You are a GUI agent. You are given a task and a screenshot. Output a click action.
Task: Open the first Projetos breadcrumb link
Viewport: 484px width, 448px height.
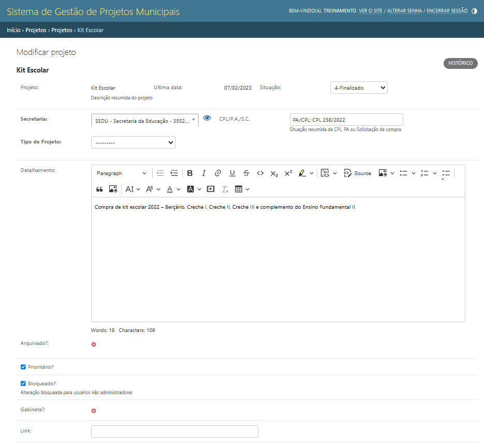pyautogui.click(x=36, y=30)
